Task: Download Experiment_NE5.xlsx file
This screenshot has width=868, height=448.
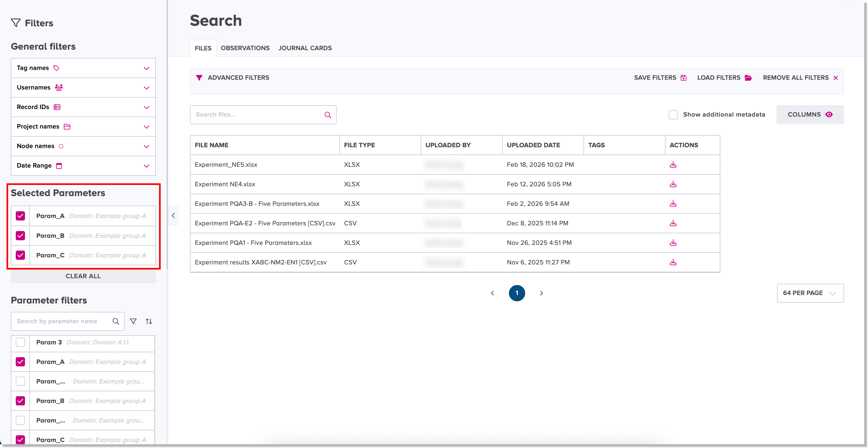Action: 673,165
